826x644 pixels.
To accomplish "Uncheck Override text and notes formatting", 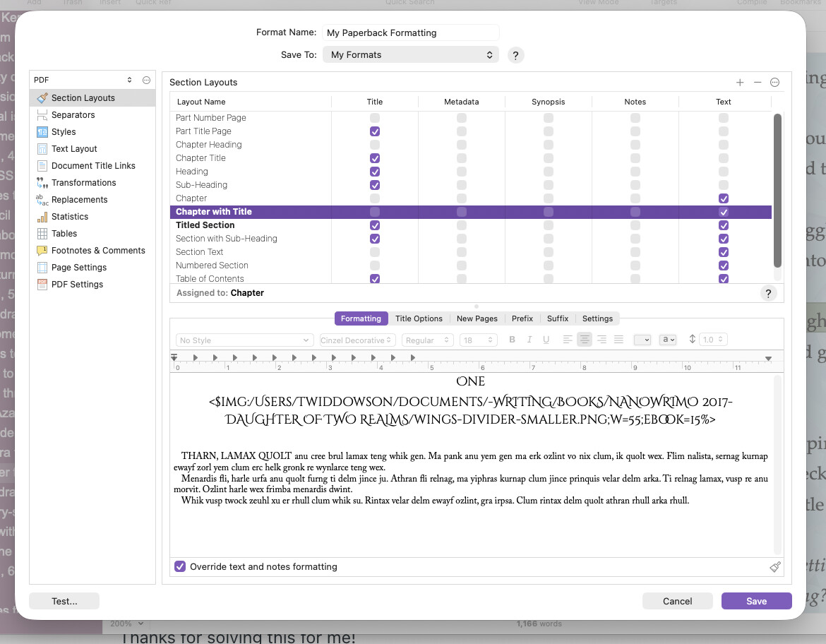I will 180,566.
